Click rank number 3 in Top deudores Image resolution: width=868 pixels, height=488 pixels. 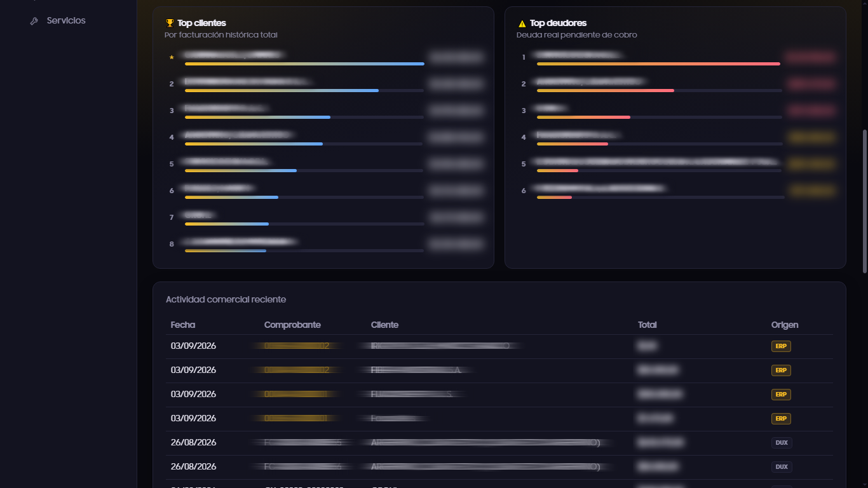pyautogui.click(x=524, y=111)
